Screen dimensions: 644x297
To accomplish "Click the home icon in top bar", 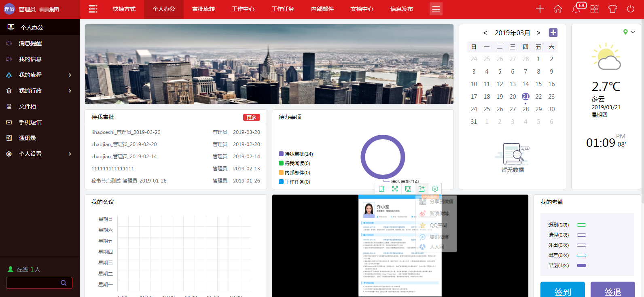I will pos(558,9).
